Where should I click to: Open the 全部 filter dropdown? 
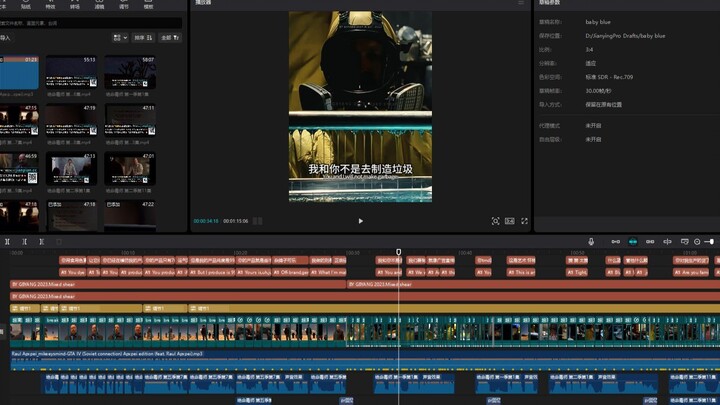click(x=170, y=38)
